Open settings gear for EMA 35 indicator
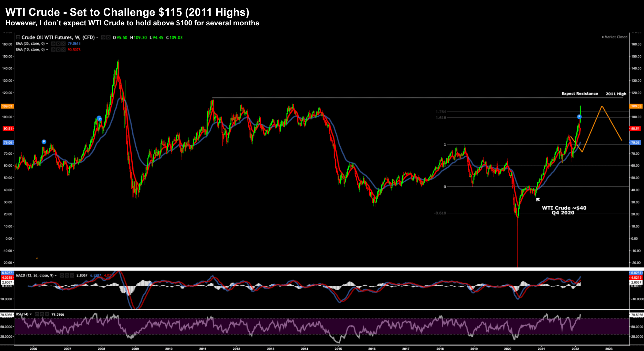 point(58,44)
